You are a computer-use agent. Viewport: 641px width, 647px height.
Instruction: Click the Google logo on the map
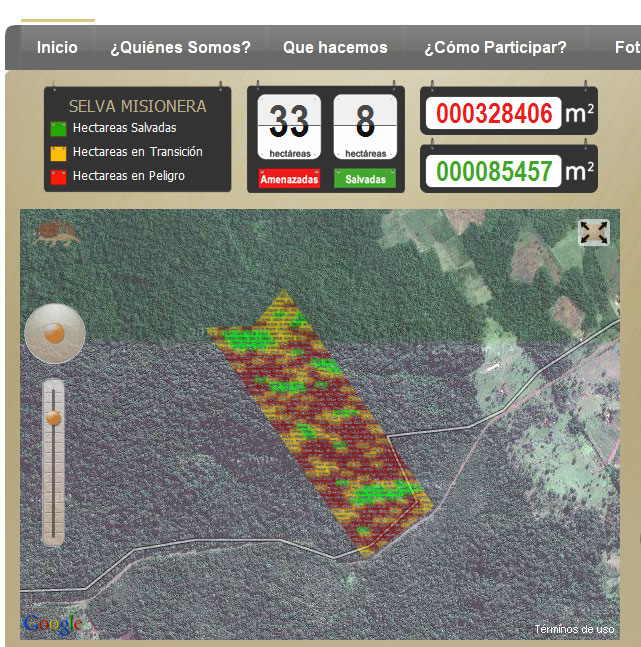pos(52,624)
